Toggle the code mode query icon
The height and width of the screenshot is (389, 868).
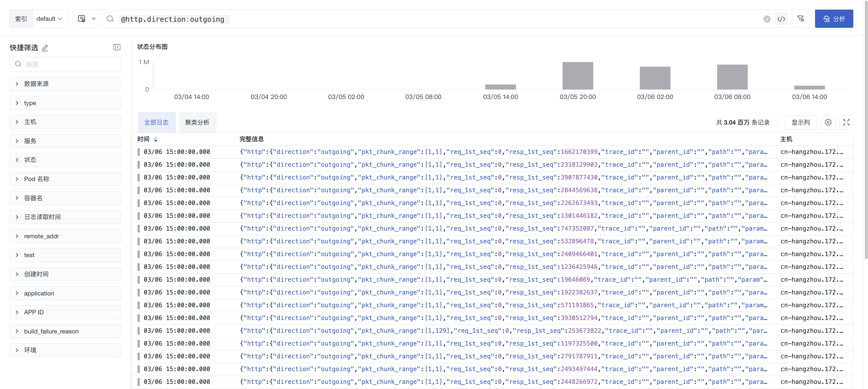click(x=781, y=19)
